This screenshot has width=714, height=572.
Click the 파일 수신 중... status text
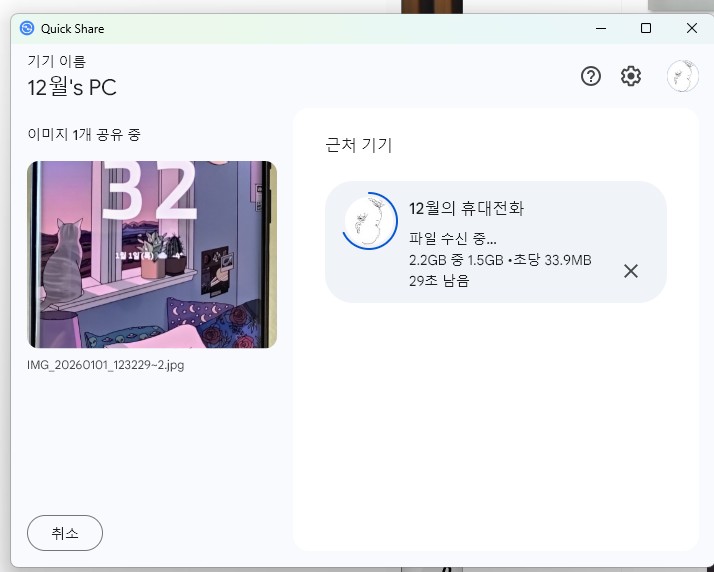(453, 238)
